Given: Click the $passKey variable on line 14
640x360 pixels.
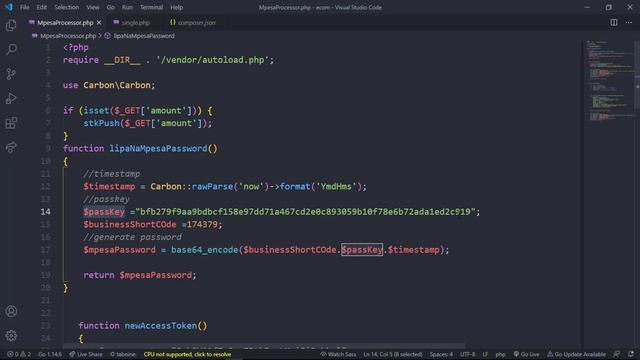Looking at the screenshot, I should tap(104, 212).
